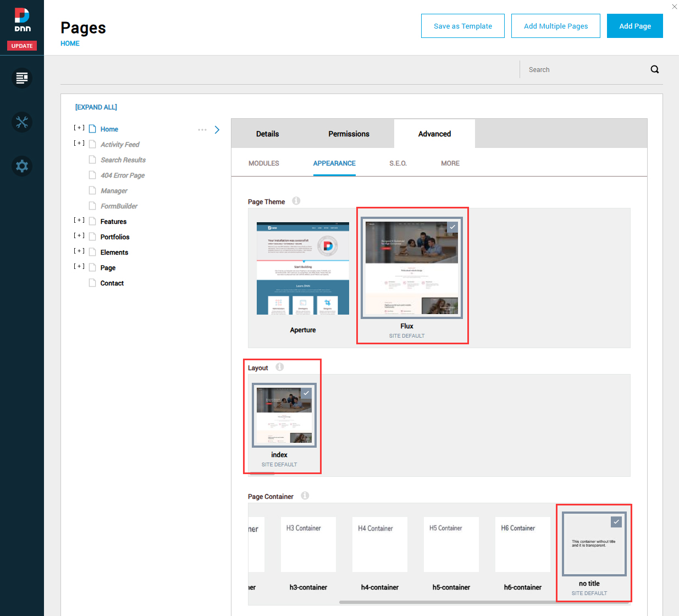Expand the Elements tree node

pos(79,251)
